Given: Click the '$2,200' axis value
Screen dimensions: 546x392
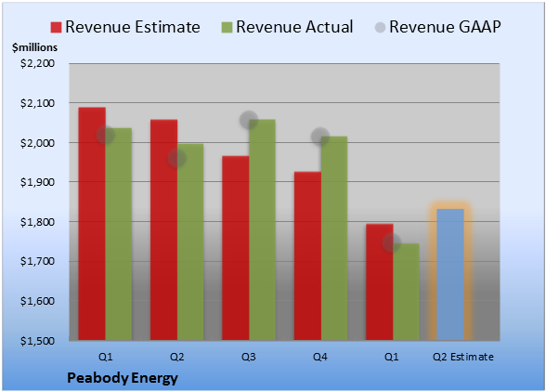Looking at the screenshot, I should (x=37, y=63).
